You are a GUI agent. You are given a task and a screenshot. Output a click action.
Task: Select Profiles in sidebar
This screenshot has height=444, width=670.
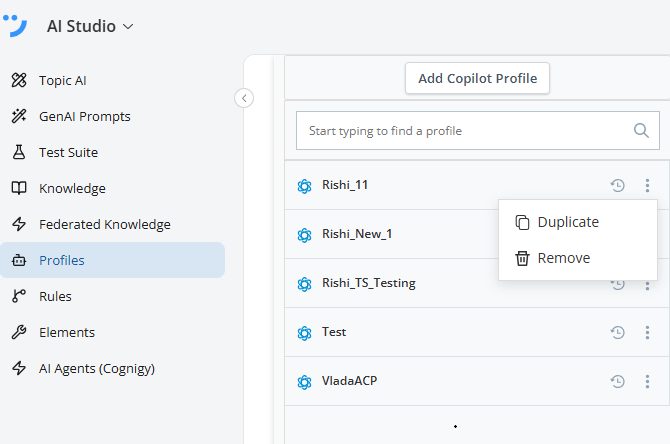(x=112, y=260)
